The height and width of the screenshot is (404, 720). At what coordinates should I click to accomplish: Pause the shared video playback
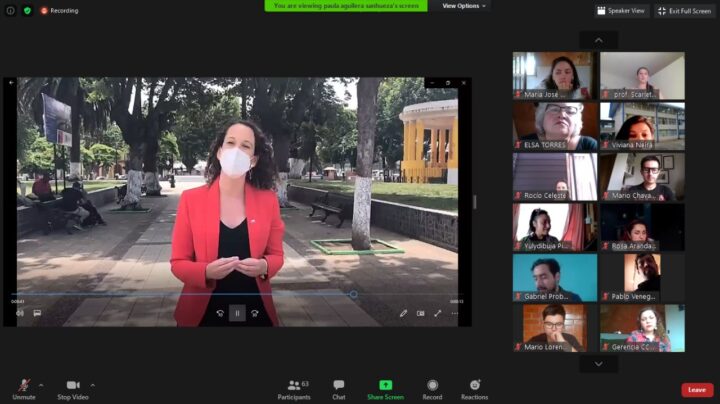(x=237, y=313)
